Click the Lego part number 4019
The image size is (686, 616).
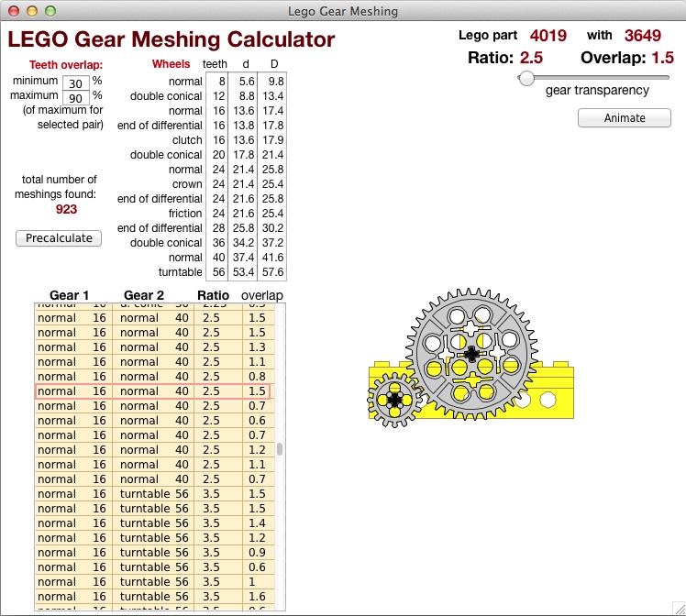point(548,36)
